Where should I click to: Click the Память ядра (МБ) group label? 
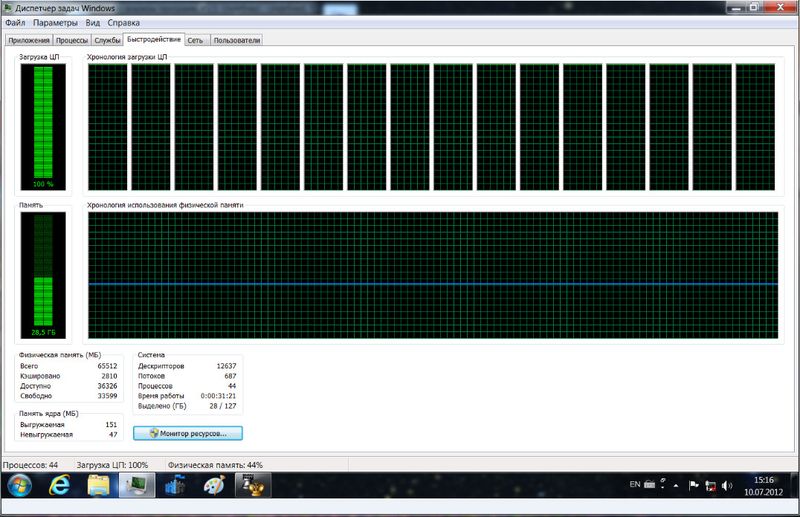pyautogui.click(x=49, y=413)
